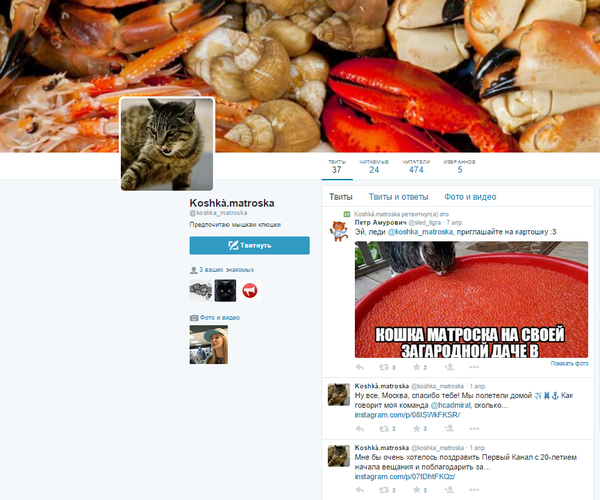Open the black cat follower avatar

click(226, 290)
